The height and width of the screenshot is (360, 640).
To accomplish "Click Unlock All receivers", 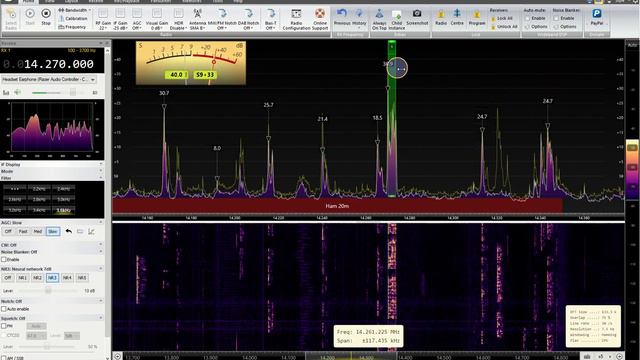I will 504,27.
